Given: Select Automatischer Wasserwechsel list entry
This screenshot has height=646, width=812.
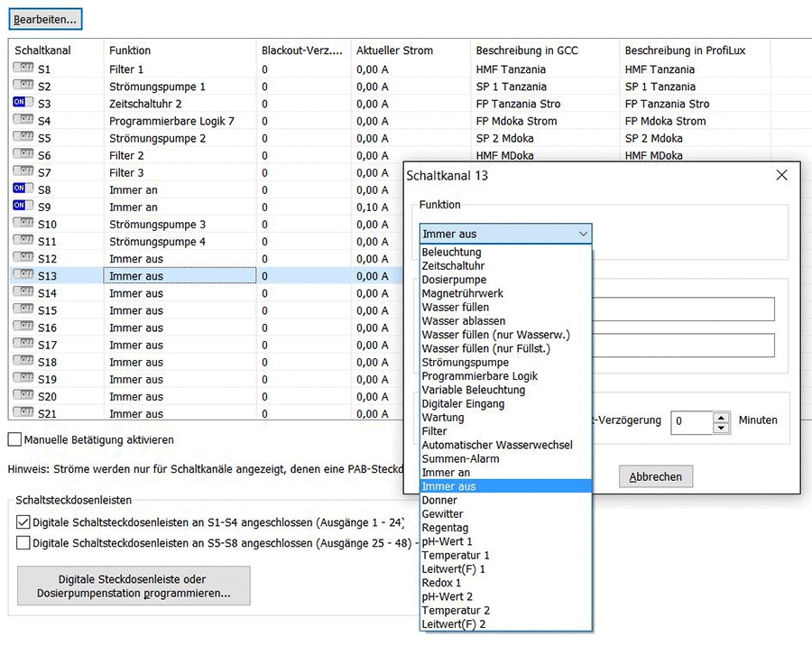Looking at the screenshot, I should [x=496, y=445].
